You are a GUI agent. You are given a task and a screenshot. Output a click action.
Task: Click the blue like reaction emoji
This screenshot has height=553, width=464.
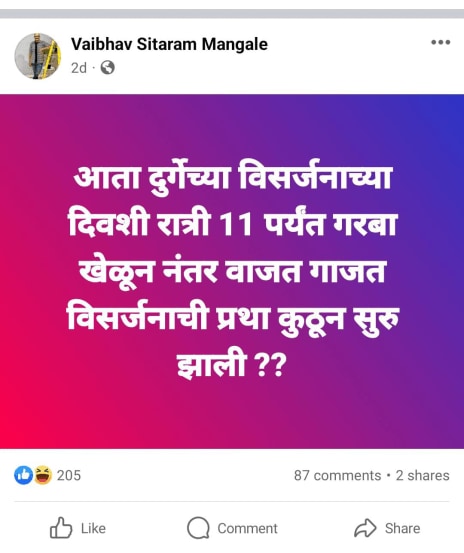[24, 475]
